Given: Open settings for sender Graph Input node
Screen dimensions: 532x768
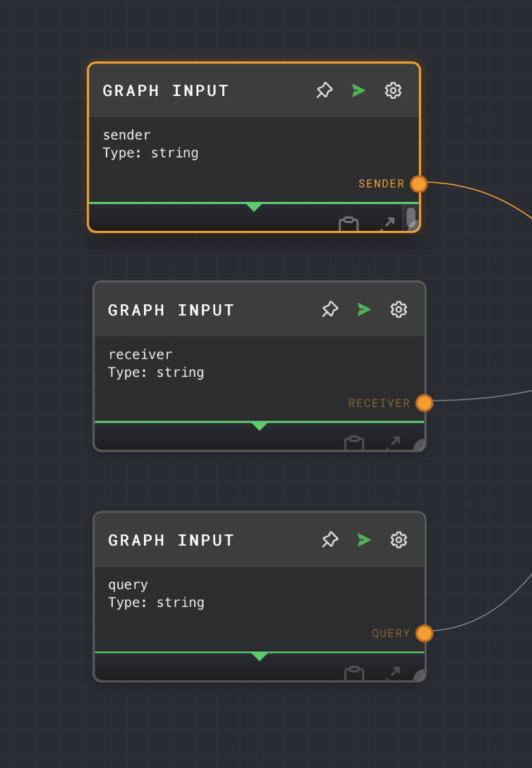Looking at the screenshot, I should click(x=393, y=90).
